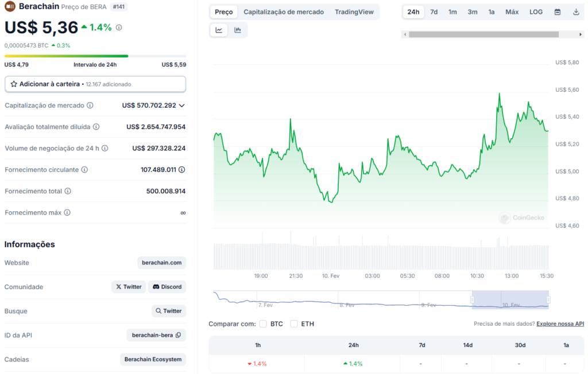The height and width of the screenshot is (374, 588).
Task: Select the 24h time range
Action: coord(413,12)
